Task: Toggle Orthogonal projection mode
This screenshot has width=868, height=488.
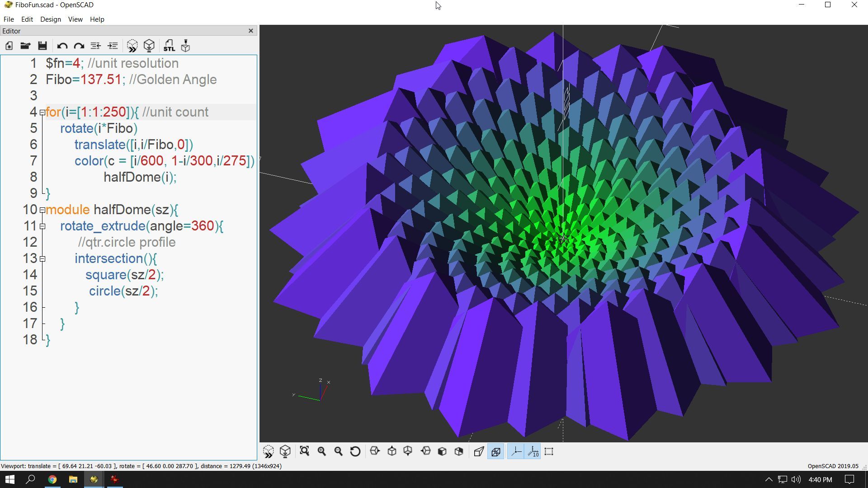Action: tap(496, 451)
